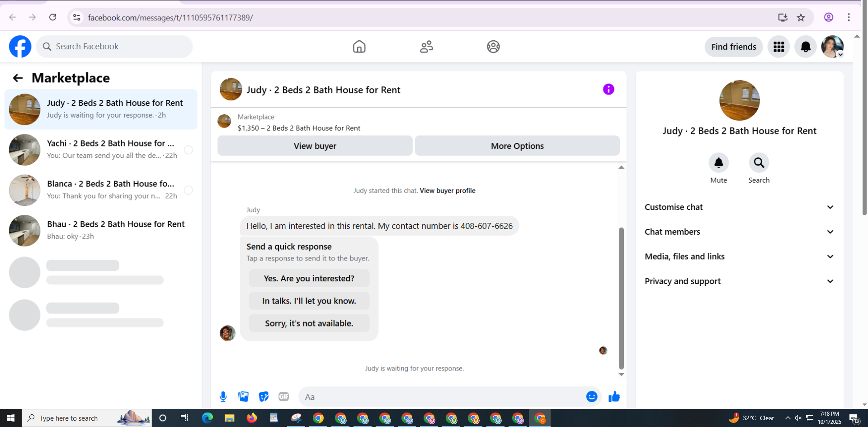Click the Find friends button

tap(734, 47)
